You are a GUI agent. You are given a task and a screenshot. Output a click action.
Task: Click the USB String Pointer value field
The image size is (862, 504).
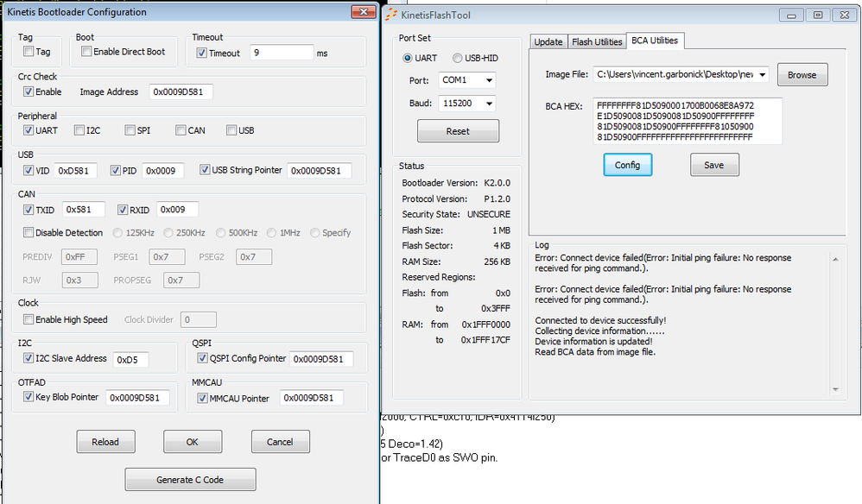tap(319, 171)
